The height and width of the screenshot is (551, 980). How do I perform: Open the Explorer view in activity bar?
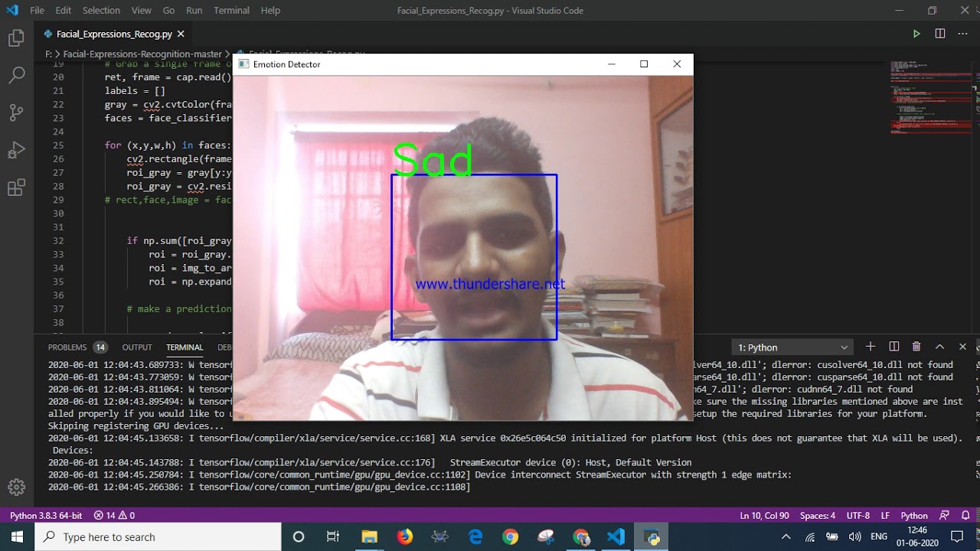tap(16, 38)
